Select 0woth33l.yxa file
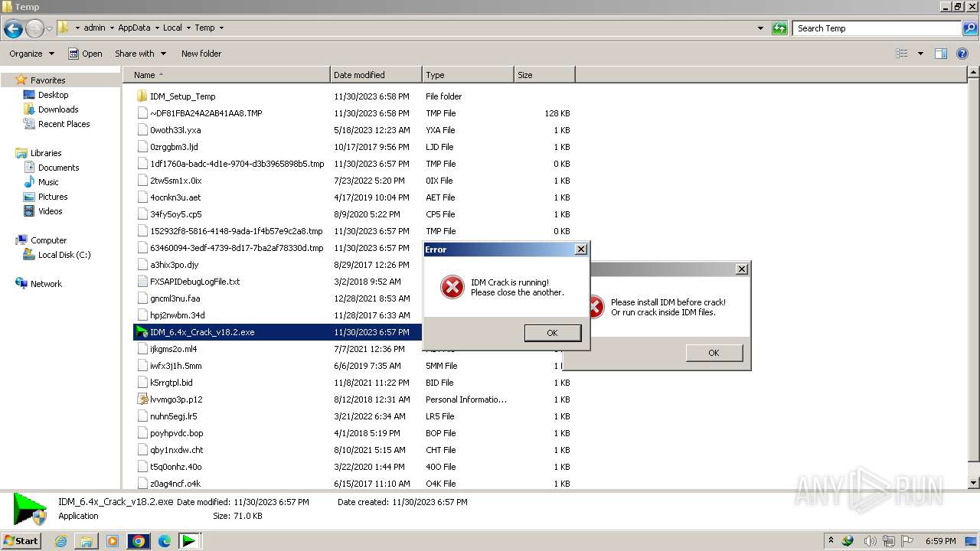980x551 pixels. [x=175, y=130]
